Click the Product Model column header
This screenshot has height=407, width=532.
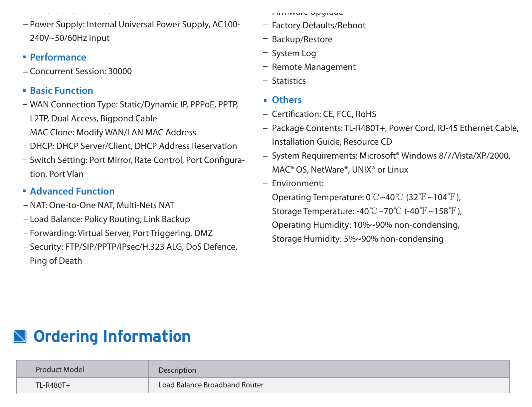tap(60, 369)
